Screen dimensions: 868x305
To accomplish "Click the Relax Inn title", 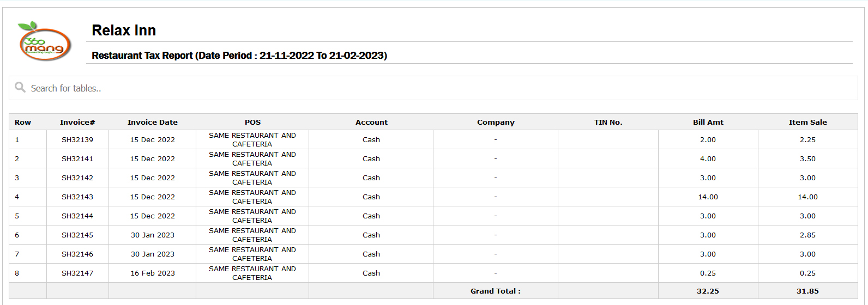I will (x=124, y=30).
